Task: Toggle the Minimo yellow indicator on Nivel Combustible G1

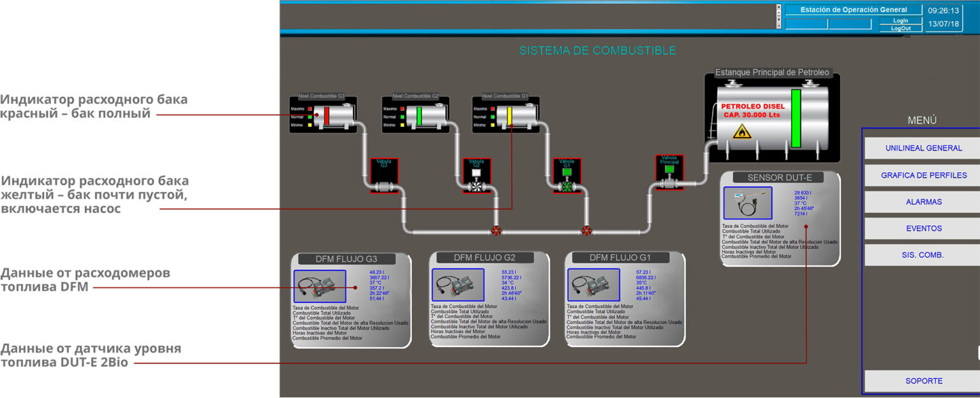Action: (x=493, y=126)
